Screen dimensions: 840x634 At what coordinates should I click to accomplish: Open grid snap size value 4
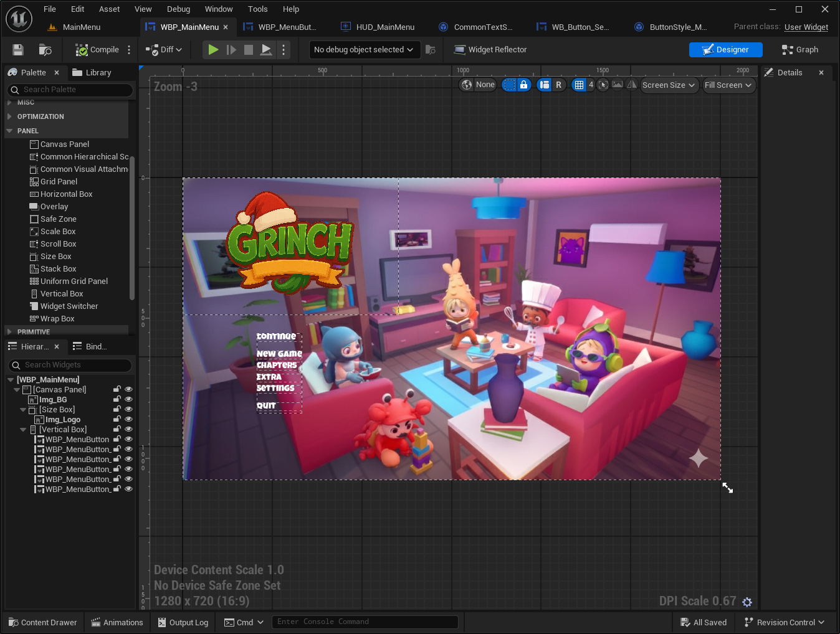pos(591,85)
